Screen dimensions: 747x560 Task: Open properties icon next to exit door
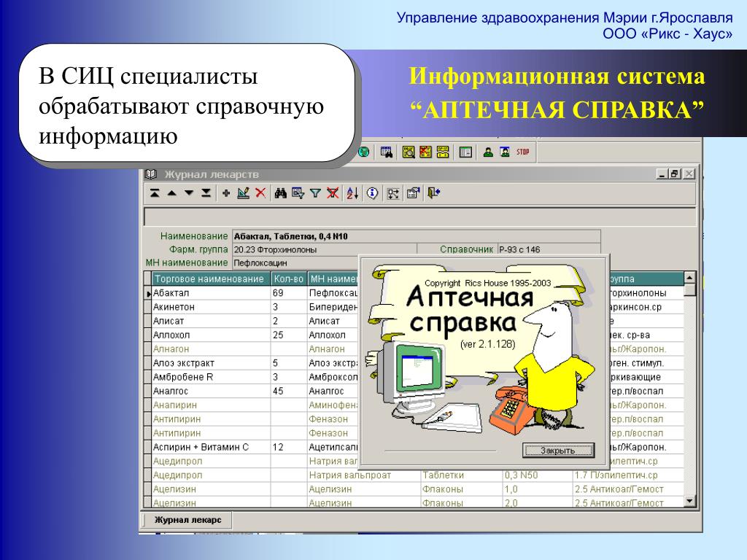[413, 193]
